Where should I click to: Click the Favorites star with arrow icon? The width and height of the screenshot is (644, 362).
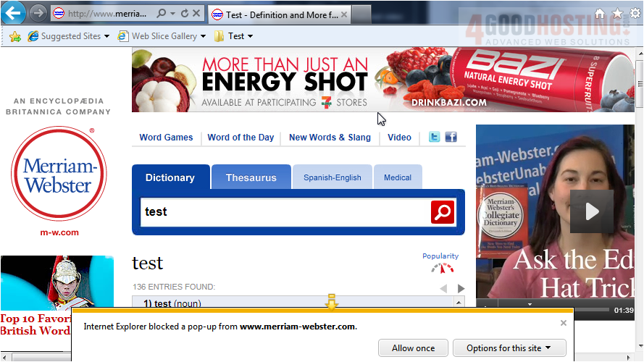(14, 36)
